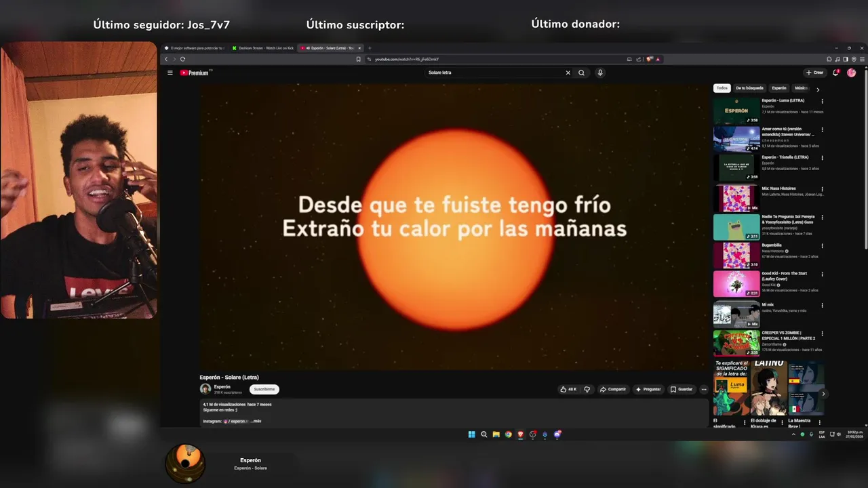868x488 pixels.
Task: Open the account avatar menu
Action: point(851,73)
